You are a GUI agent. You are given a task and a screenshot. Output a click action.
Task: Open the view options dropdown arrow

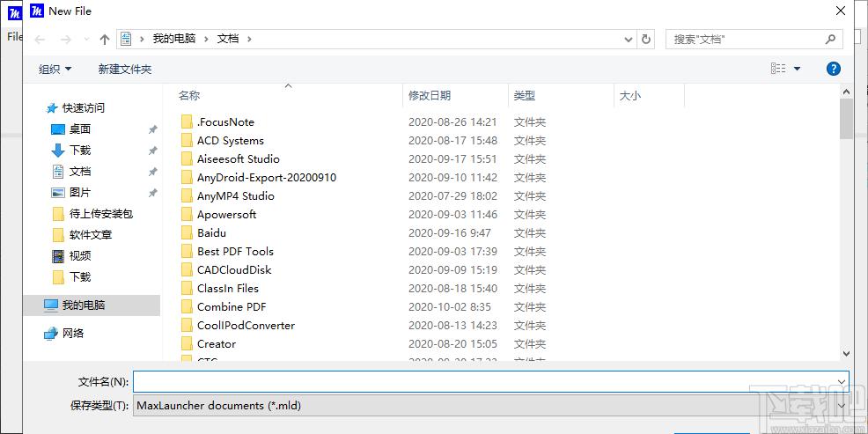tap(798, 69)
